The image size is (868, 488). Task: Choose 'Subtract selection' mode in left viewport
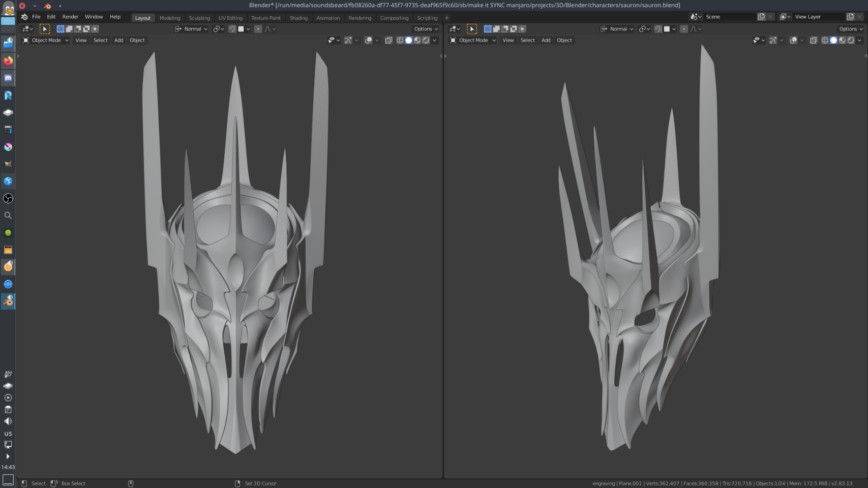78,29
